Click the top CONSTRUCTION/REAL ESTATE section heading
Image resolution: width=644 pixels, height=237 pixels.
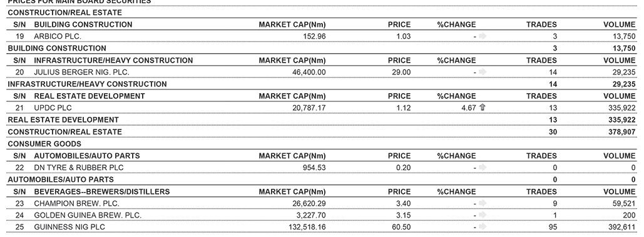[65, 13]
